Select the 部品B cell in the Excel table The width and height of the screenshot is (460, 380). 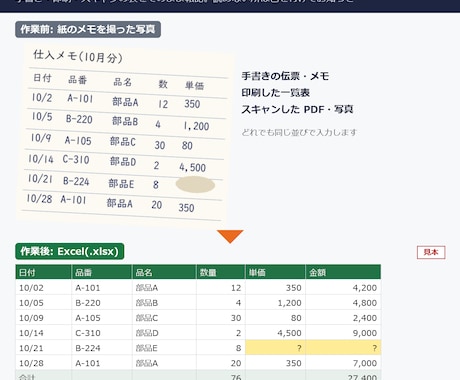point(164,303)
